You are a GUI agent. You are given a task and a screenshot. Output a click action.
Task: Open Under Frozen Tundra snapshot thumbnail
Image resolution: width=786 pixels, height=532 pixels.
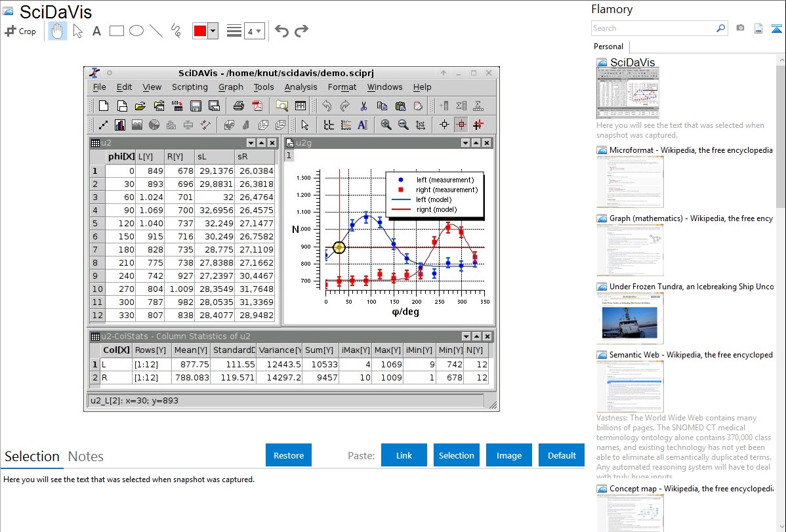(x=630, y=318)
